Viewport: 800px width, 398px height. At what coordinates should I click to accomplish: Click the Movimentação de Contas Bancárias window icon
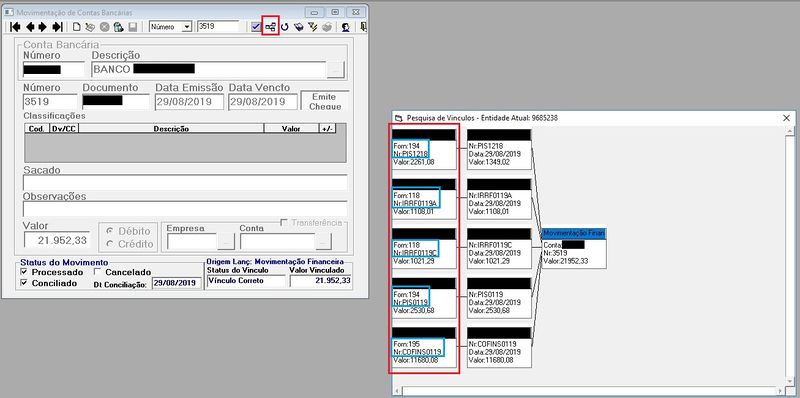[x=9, y=11]
